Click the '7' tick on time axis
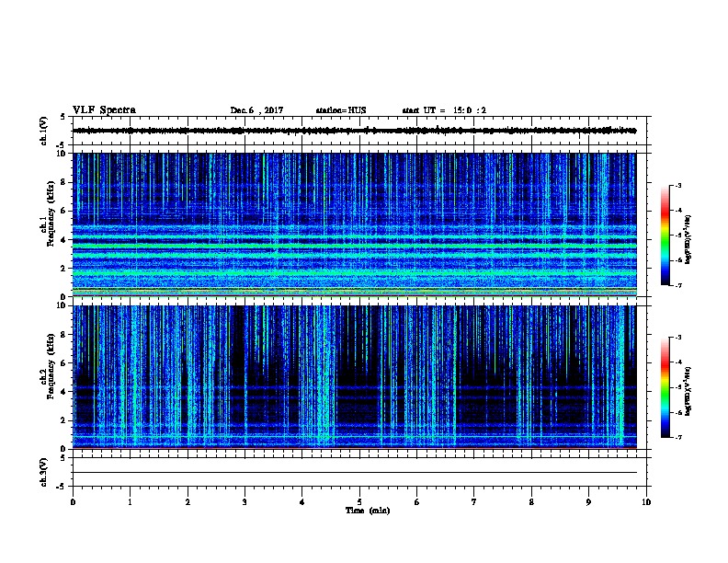Image resolution: width=728 pixels, height=563 pixels. 474,501
